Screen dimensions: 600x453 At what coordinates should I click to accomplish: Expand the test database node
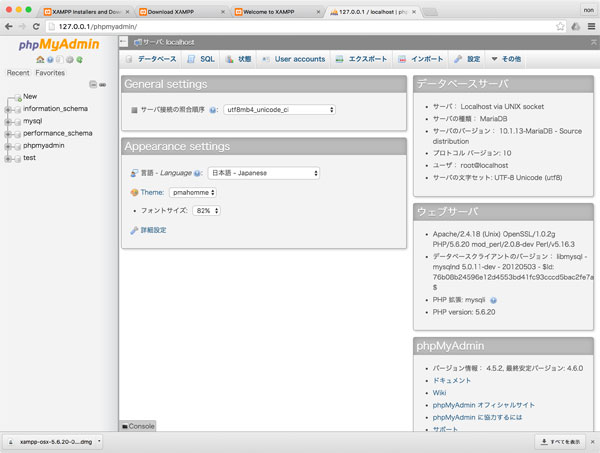point(8,158)
